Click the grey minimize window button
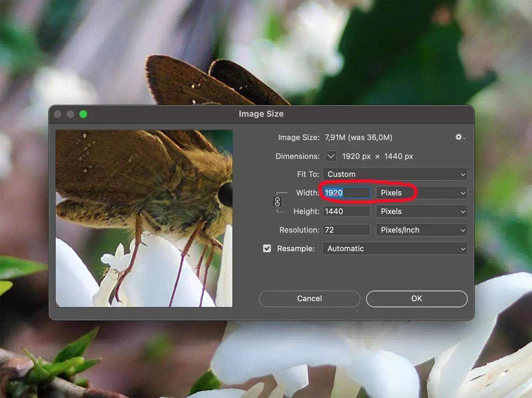Image resolution: width=532 pixels, height=398 pixels. tap(70, 114)
